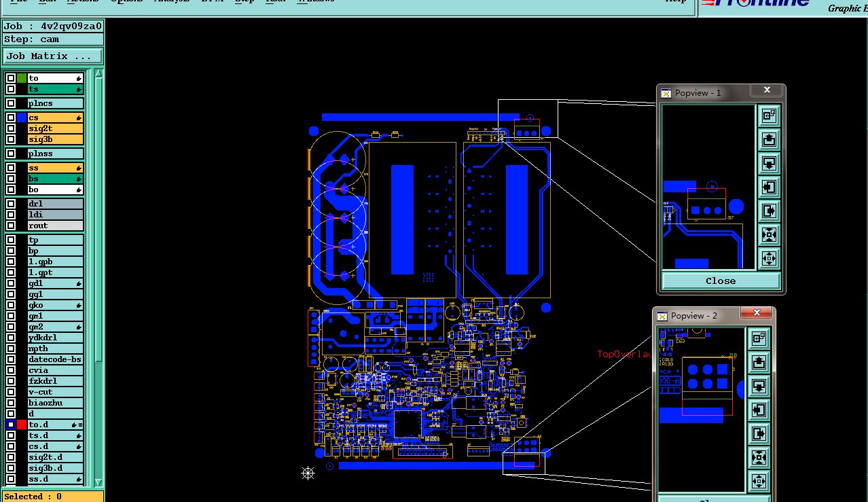This screenshot has height=502, width=868.
Task: Click the hand icon on the 'ts' layer
Action: tap(79, 89)
